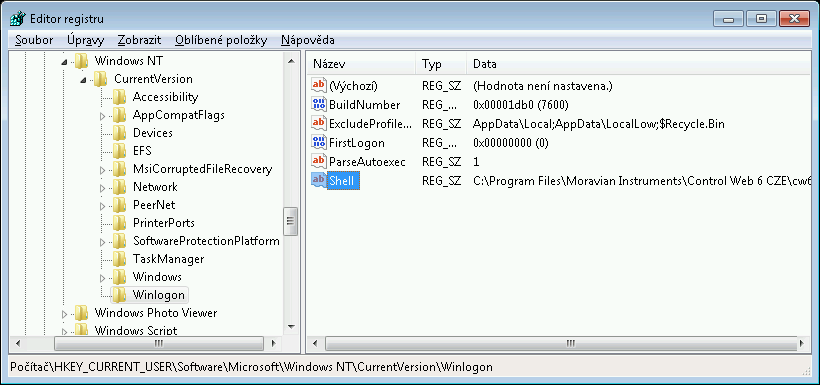Click the TaskManager folder icon
Image resolution: width=820 pixels, height=385 pixels.
[x=120, y=258]
